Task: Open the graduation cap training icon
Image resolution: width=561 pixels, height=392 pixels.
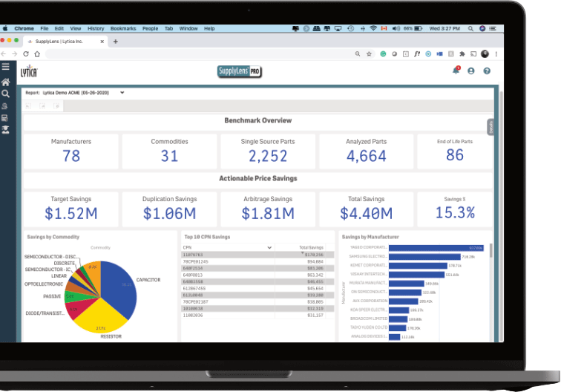Action: [x=5, y=130]
